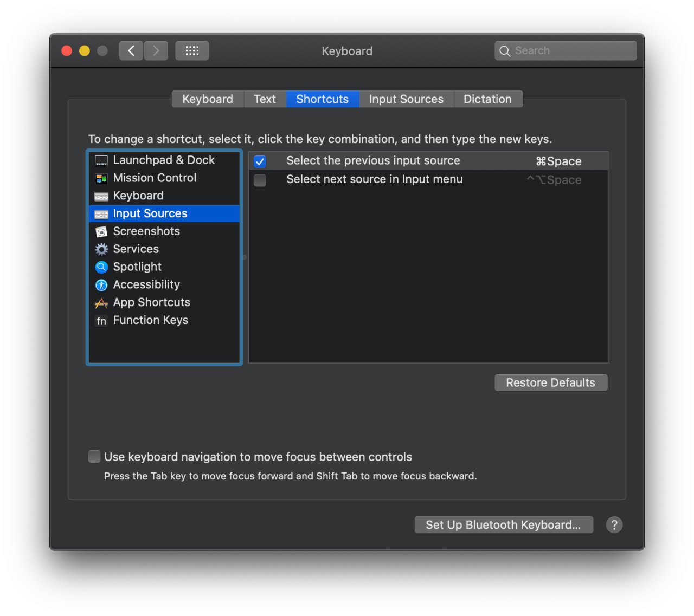The image size is (694, 616).
Task: Click the red close window button
Action: click(x=67, y=51)
